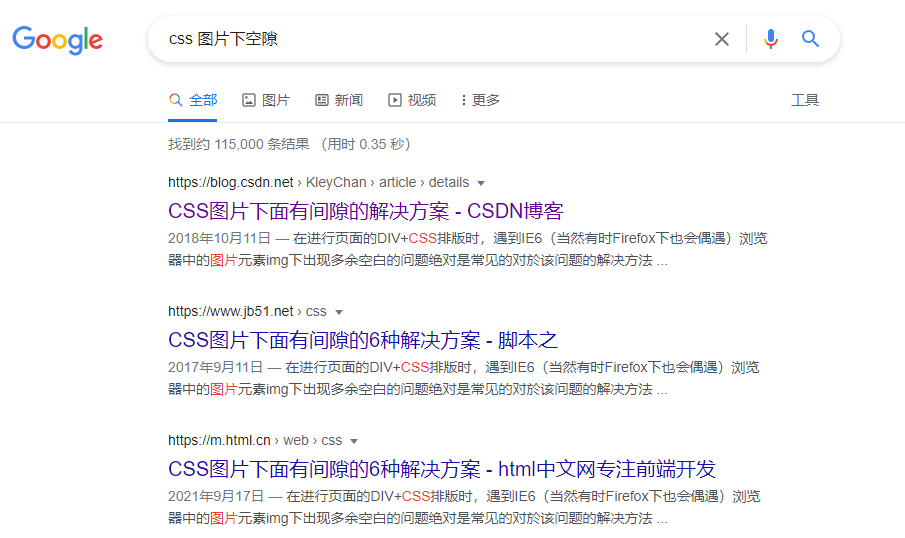Open 工具 (Tools) options

coord(805,100)
